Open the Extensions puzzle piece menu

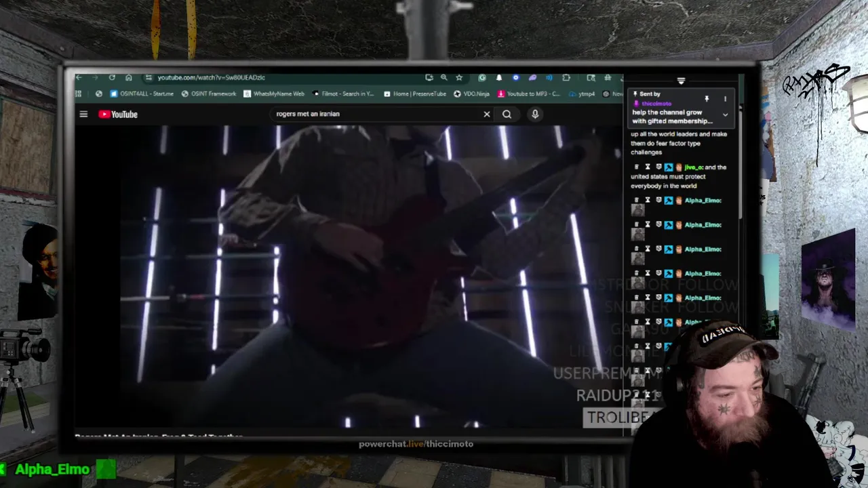[x=566, y=77]
